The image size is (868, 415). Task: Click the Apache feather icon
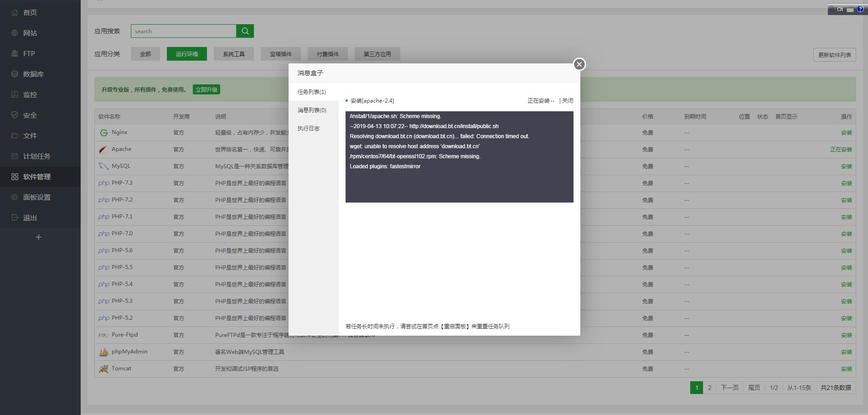[103, 150]
